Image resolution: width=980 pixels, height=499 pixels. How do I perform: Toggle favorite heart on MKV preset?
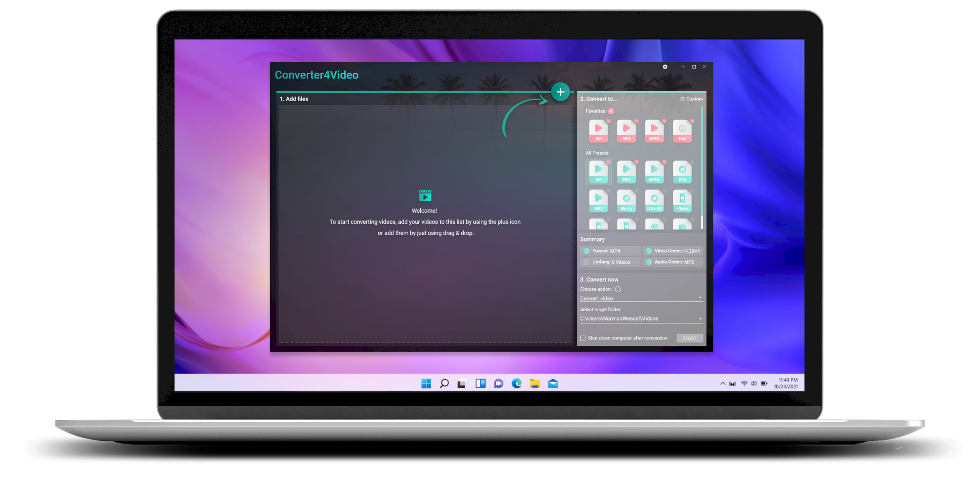click(608, 191)
